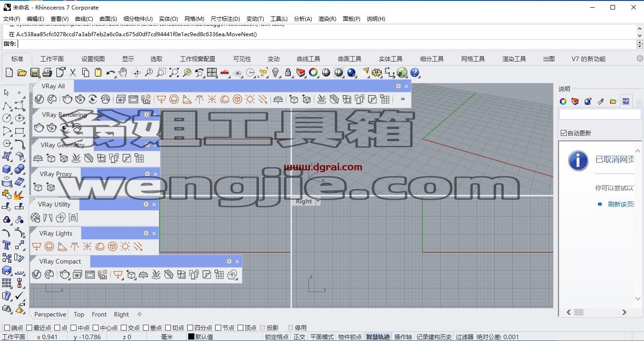This screenshot has height=341, width=644.
Task: Open the Right viewport title dropdown arrow
Action: (318, 201)
